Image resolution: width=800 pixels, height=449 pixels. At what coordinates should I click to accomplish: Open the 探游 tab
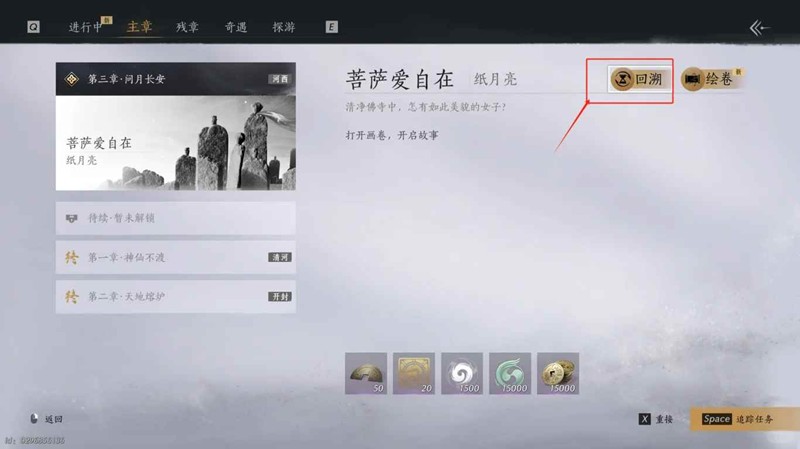(x=284, y=27)
